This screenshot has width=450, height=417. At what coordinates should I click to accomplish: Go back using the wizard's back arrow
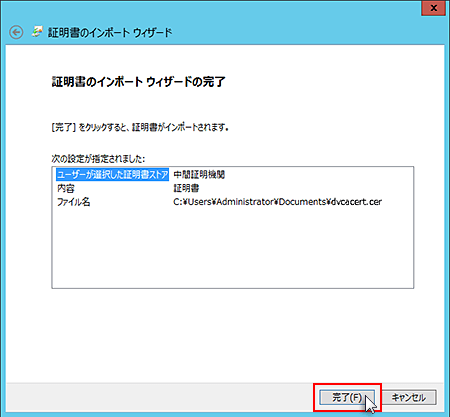tap(16, 33)
